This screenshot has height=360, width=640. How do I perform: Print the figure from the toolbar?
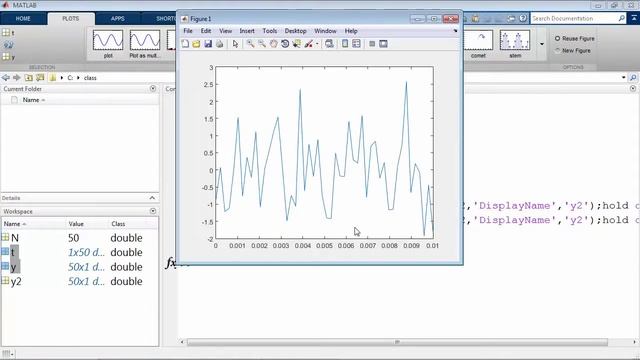tap(220, 44)
